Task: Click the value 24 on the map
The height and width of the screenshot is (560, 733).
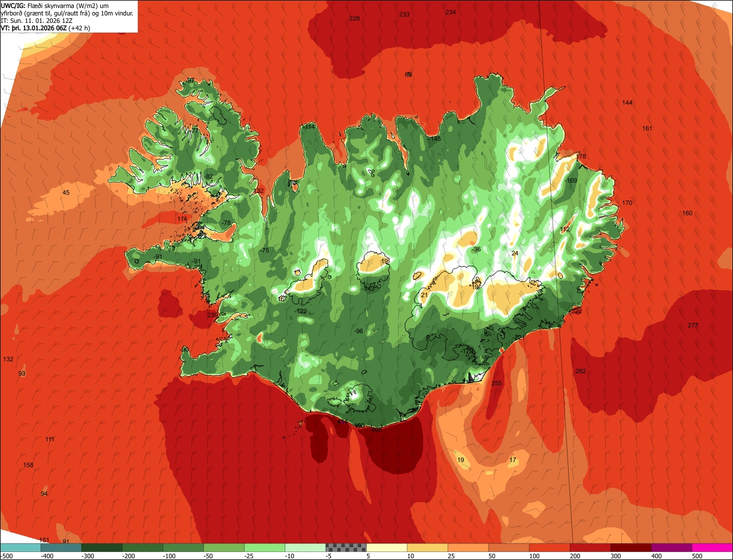Action: click(514, 253)
